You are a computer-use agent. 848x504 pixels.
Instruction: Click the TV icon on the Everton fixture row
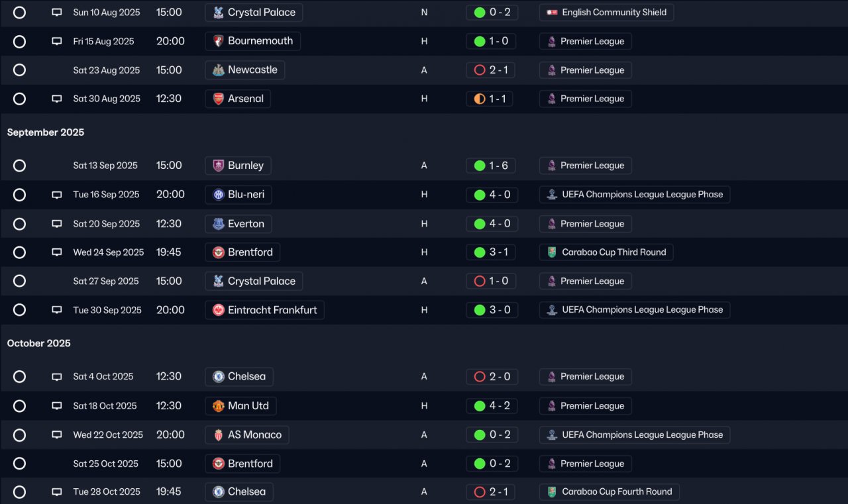click(x=57, y=224)
